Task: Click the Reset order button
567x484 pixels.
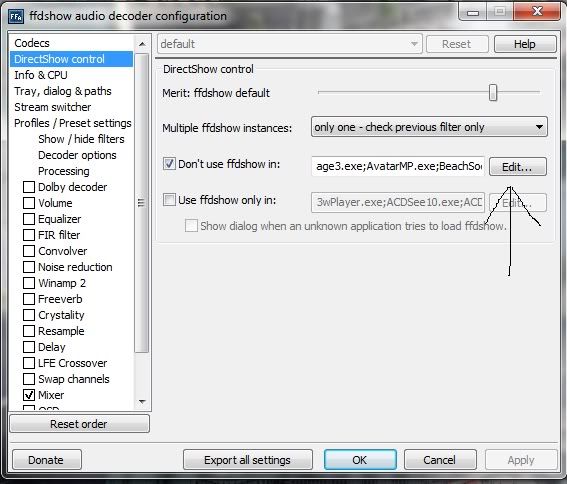Action: click(x=79, y=424)
